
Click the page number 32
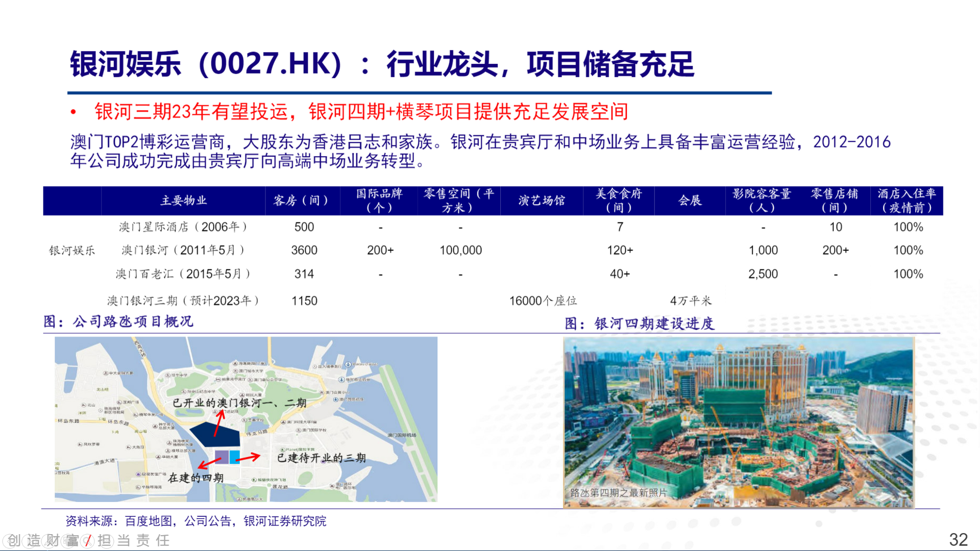tap(958, 540)
